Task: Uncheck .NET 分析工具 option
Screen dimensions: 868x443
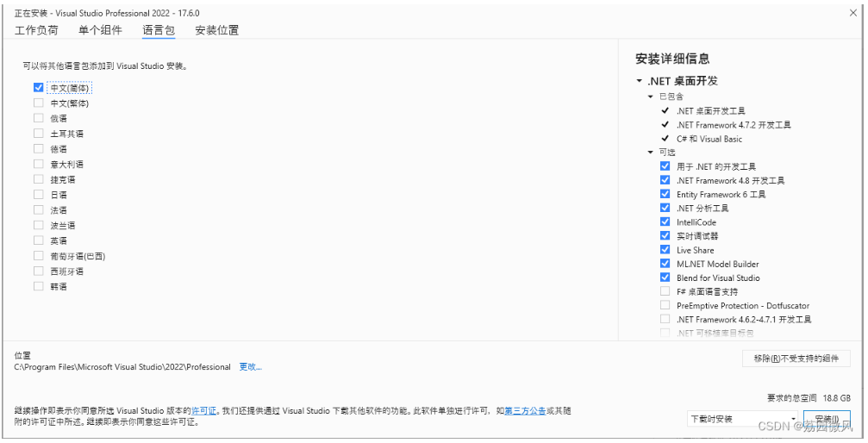Action: (x=665, y=208)
